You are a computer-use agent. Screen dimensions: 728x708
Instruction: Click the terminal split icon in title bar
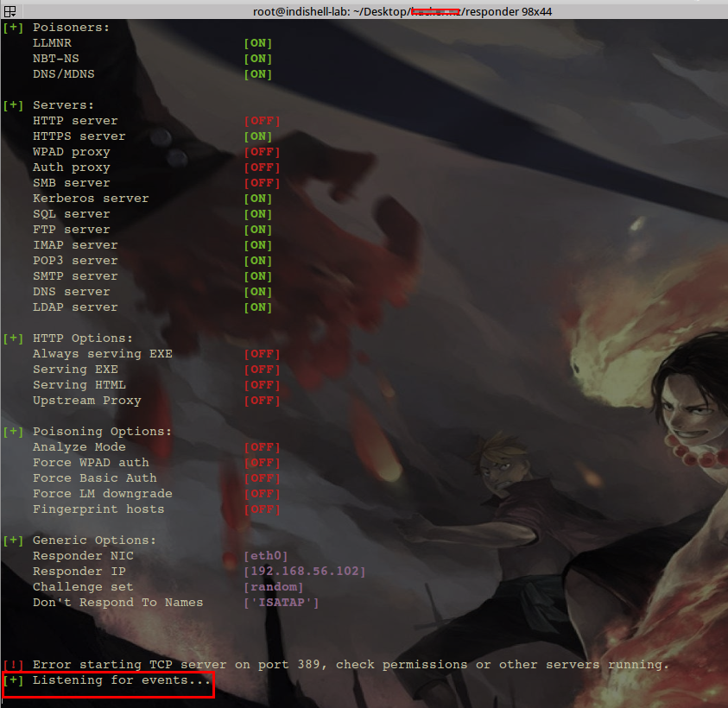click(x=9, y=10)
